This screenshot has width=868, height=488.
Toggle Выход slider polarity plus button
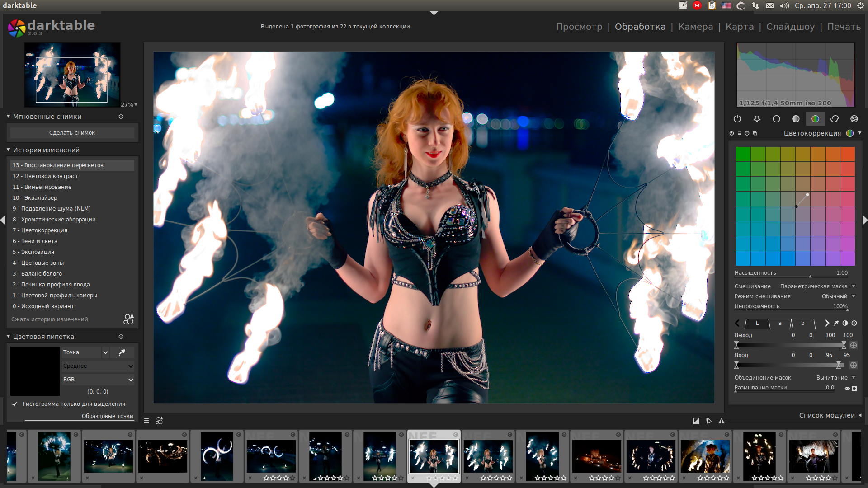pos(854,345)
